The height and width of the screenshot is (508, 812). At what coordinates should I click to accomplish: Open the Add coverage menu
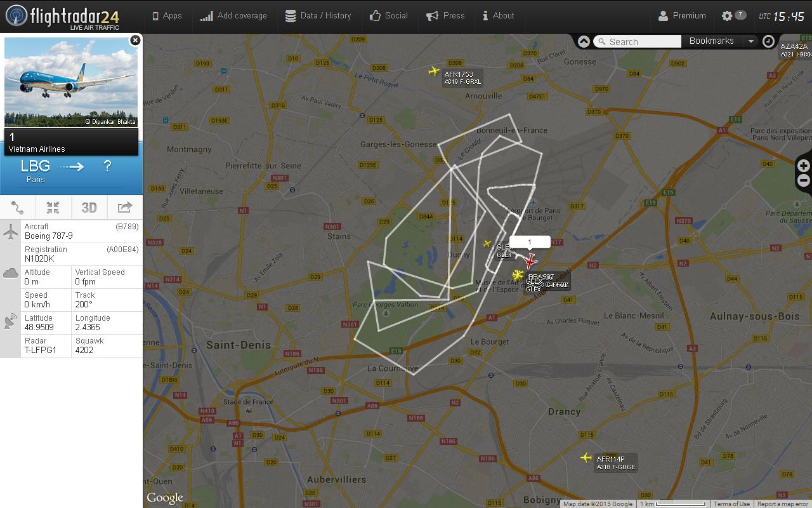point(233,16)
